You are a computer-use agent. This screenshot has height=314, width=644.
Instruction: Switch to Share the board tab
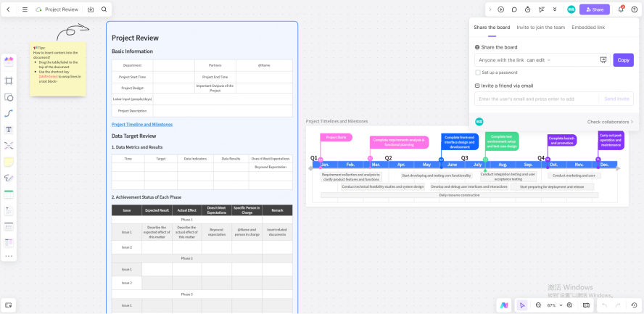[492, 28]
